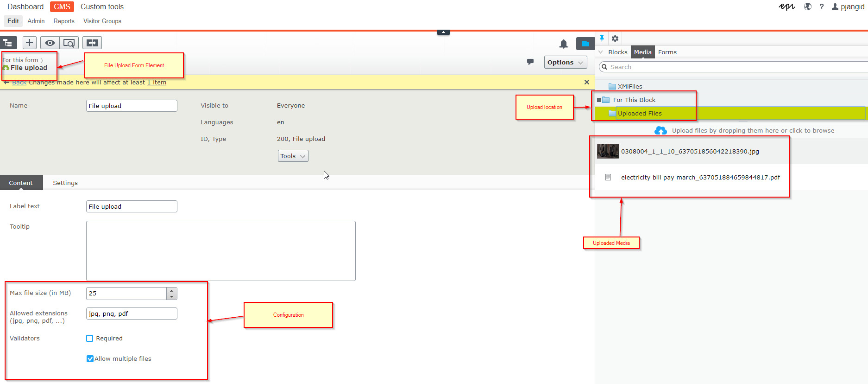Follow the '1 item' link
The height and width of the screenshot is (384, 868).
point(157,83)
